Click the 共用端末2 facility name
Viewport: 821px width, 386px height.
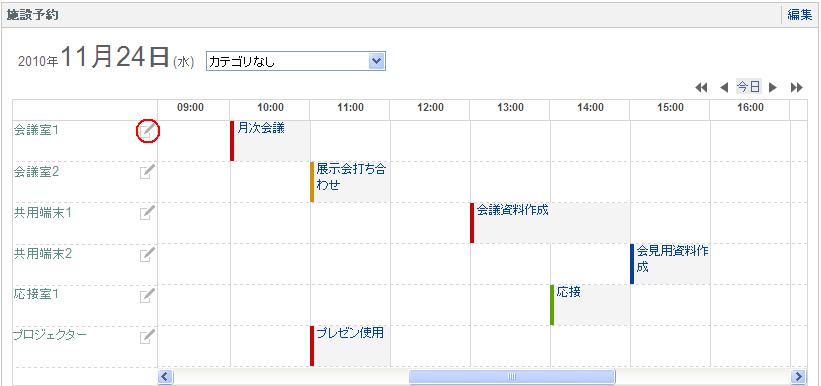pyautogui.click(x=42, y=253)
